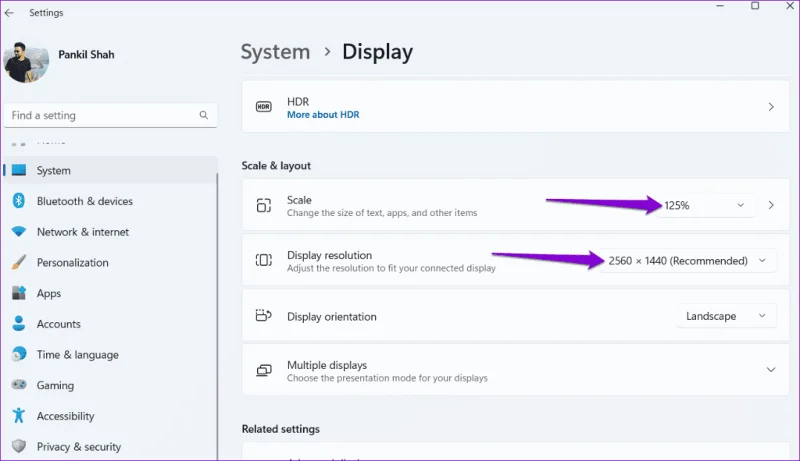Screen dimensions: 800x461
Task: Click System in the breadcrumb
Action: pos(276,52)
